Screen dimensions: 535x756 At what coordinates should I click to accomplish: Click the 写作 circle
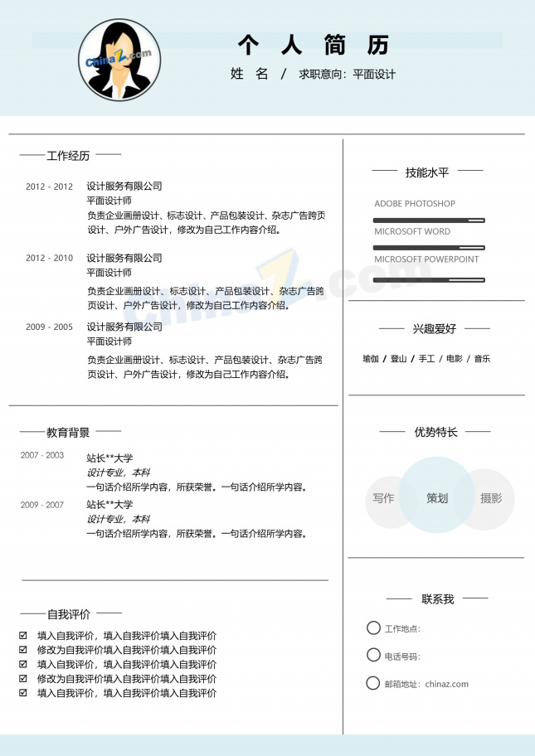click(x=384, y=502)
